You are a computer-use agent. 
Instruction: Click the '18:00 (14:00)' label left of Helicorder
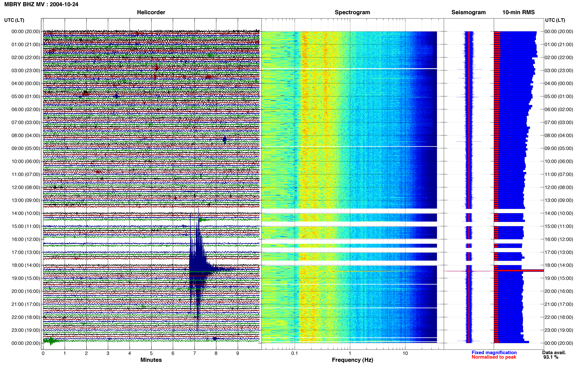tap(26, 265)
